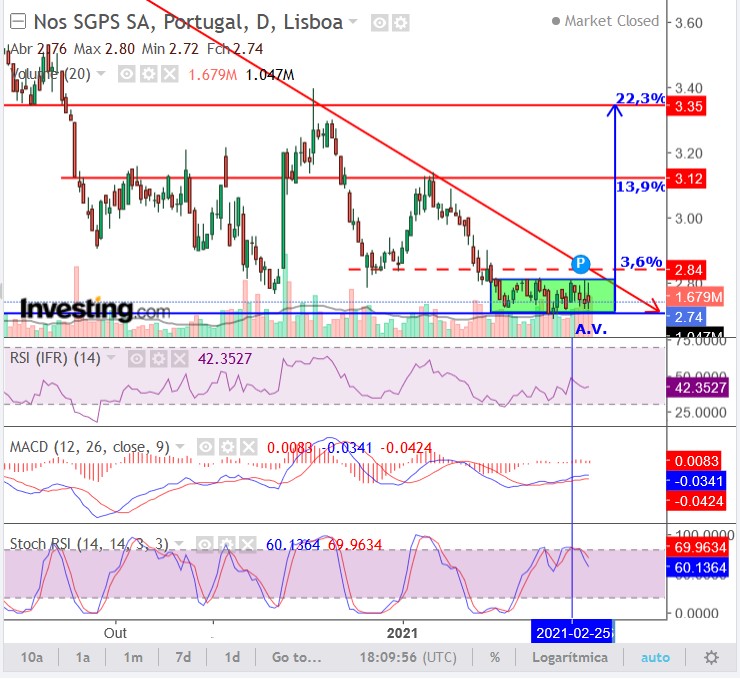This screenshot has width=740, height=684.
Task: Open symbol dropdown next to Lisboa title
Action: pyautogui.click(x=353, y=22)
